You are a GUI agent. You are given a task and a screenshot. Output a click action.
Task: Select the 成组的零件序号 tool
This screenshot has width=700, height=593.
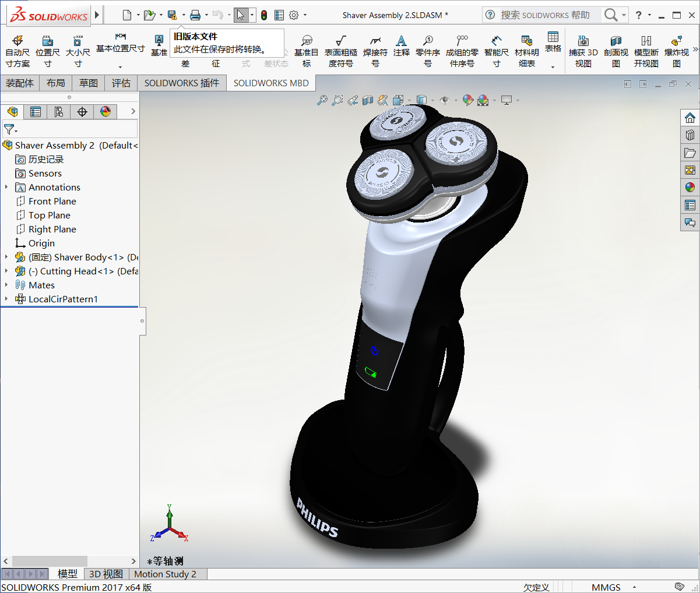[462, 51]
